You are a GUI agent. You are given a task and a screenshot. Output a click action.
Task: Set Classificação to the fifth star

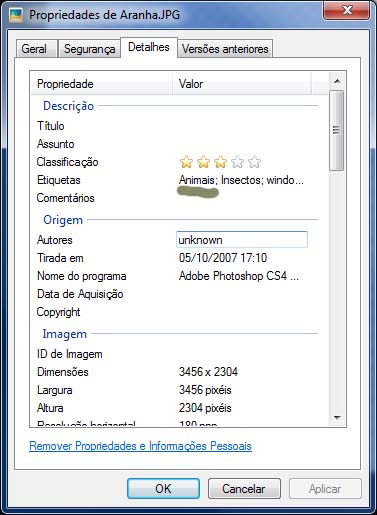(x=254, y=162)
